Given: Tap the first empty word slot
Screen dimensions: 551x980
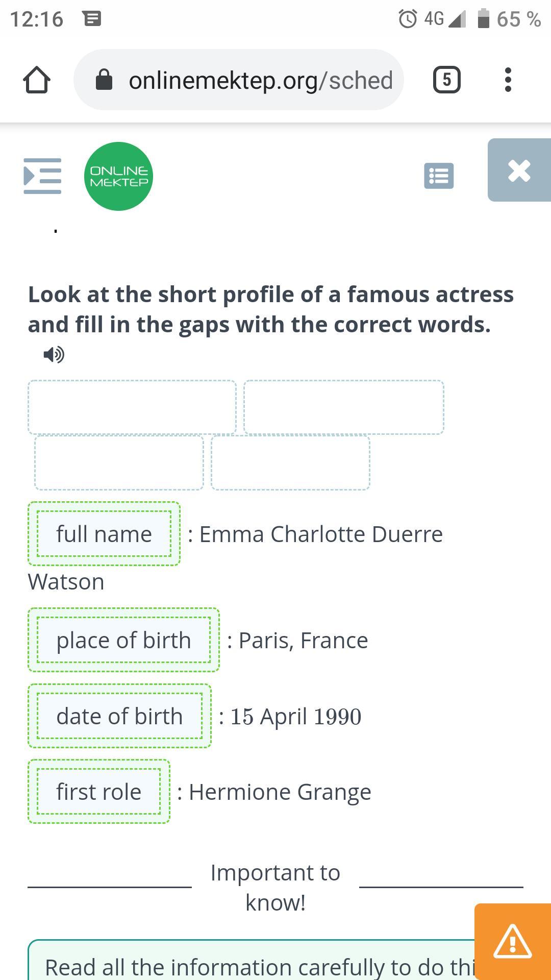Looking at the screenshot, I should [x=132, y=407].
